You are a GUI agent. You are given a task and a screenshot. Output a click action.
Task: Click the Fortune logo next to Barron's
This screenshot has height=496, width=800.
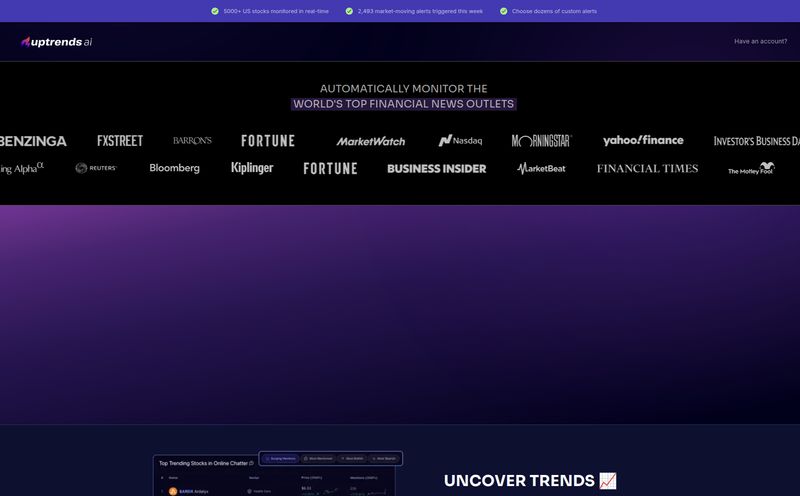[268, 141]
